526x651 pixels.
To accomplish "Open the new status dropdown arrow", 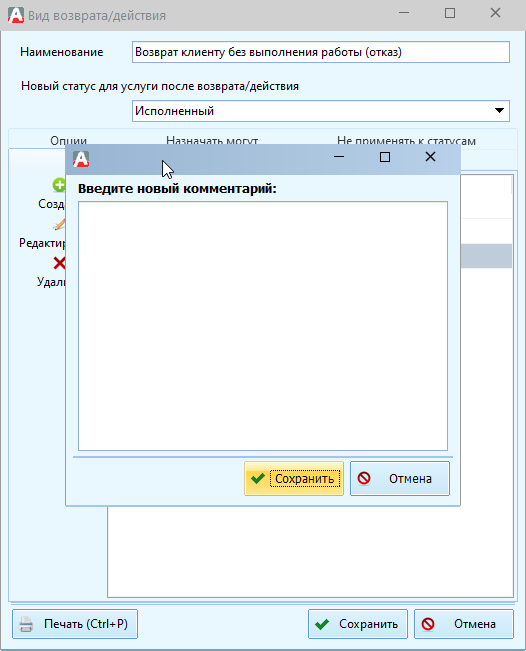I will (499, 110).
